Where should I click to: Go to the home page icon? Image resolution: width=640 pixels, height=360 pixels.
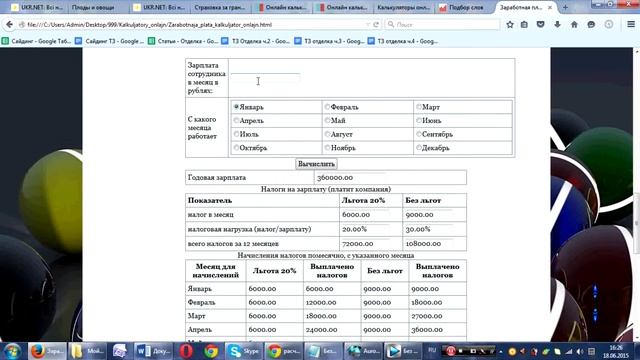click(574, 25)
